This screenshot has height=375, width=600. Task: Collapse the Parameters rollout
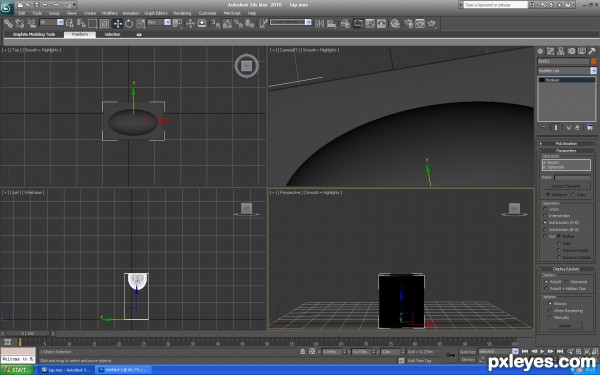tap(566, 151)
